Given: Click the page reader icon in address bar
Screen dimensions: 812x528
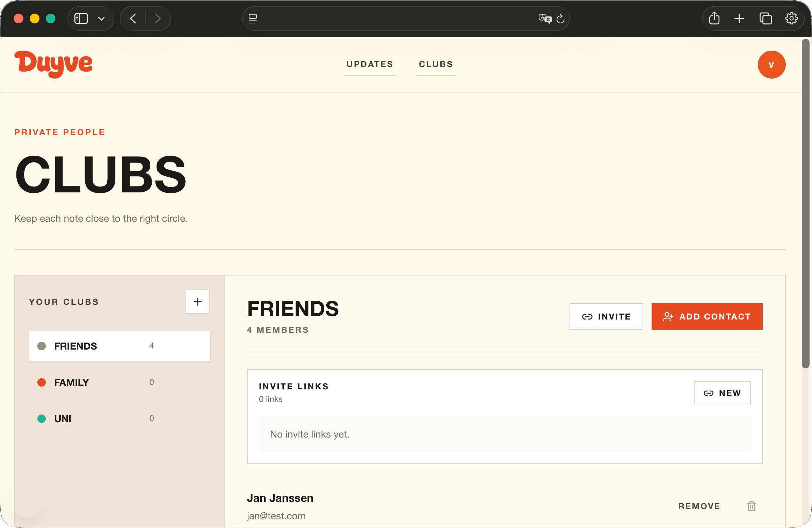Looking at the screenshot, I should pyautogui.click(x=253, y=19).
